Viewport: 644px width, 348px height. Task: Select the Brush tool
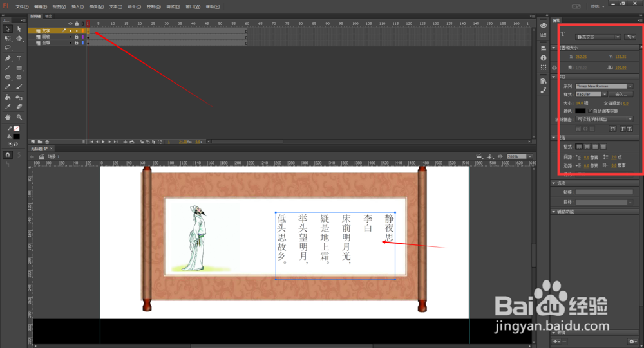(x=19, y=87)
